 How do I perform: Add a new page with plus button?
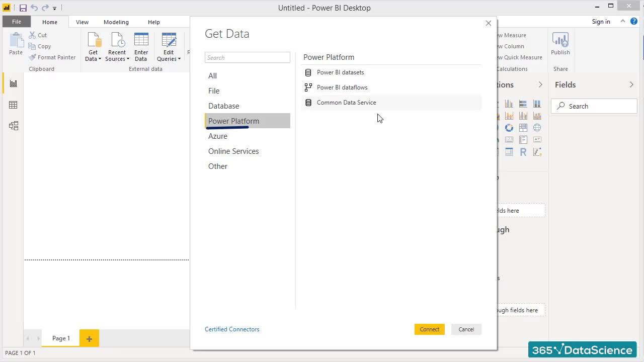[89, 339]
